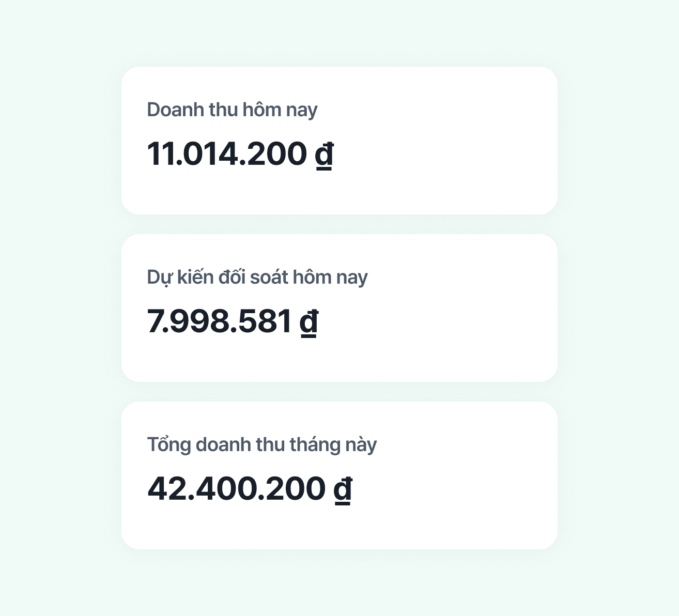Screen dimensions: 679x616
Task: Select the 7.998.581 reconciliation amount
Action: 220,321
